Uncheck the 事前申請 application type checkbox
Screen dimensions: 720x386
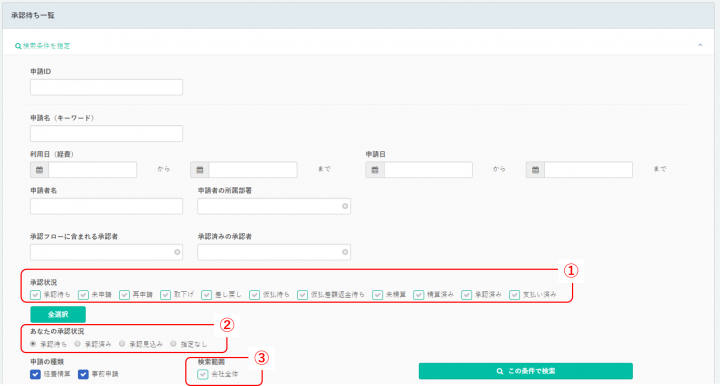point(83,375)
